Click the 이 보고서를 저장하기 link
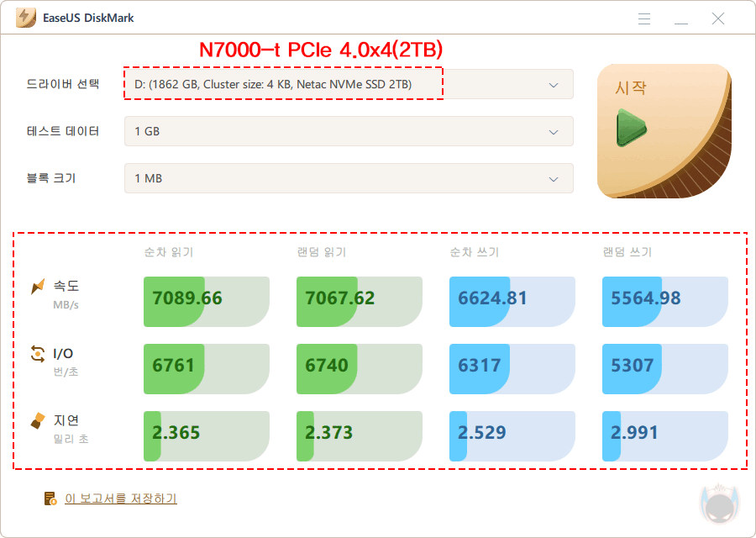The image size is (756, 538). tap(121, 498)
